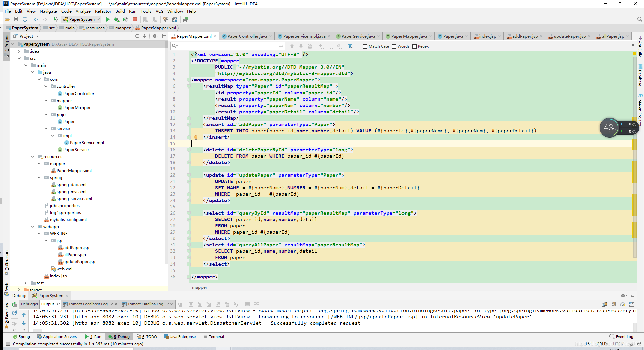Toggle the Favorites tool window side tab
The height and width of the screenshot is (350, 644).
[x=6, y=316]
